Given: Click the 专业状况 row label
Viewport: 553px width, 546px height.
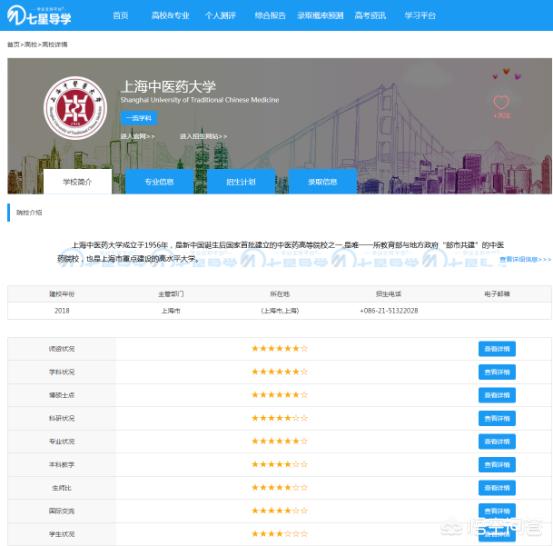Looking at the screenshot, I should pos(62,442).
